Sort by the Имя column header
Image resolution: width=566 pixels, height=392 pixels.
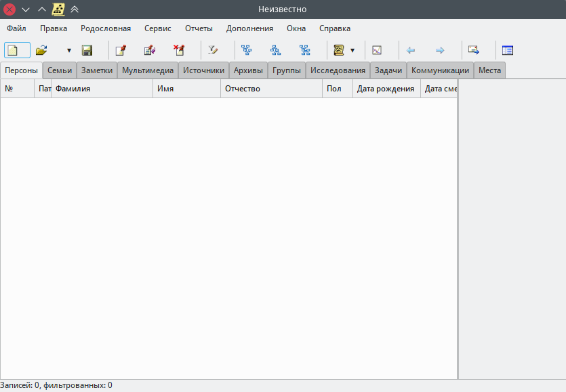186,89
